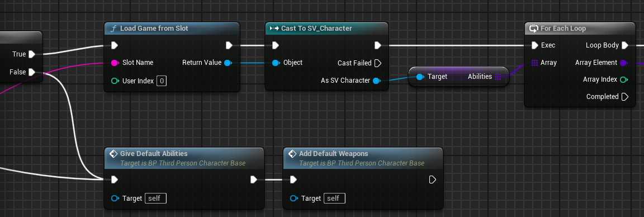Click the Completed execution pin
This screenshot has height=217, width=644.
coord(624,97)
